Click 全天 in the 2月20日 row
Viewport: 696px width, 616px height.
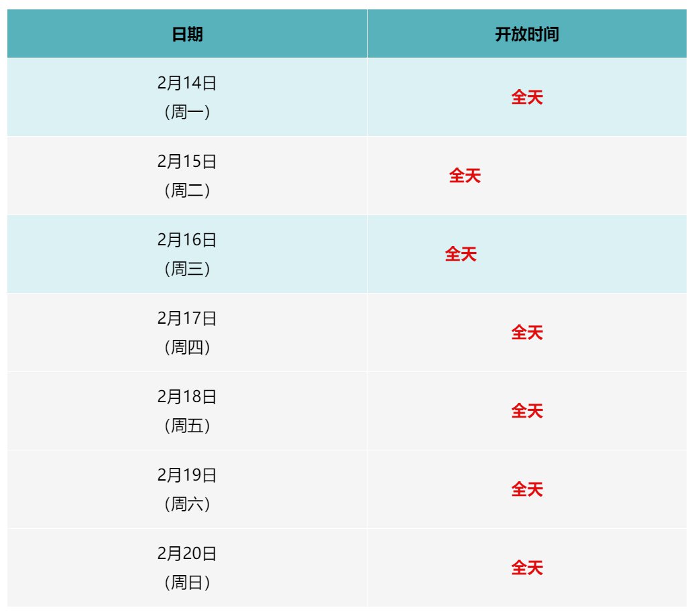coord(527,568)
